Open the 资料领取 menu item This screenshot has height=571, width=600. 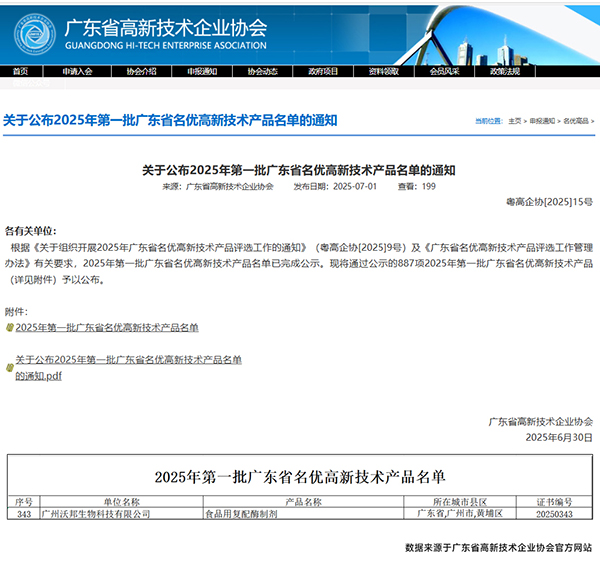point(384,71)
